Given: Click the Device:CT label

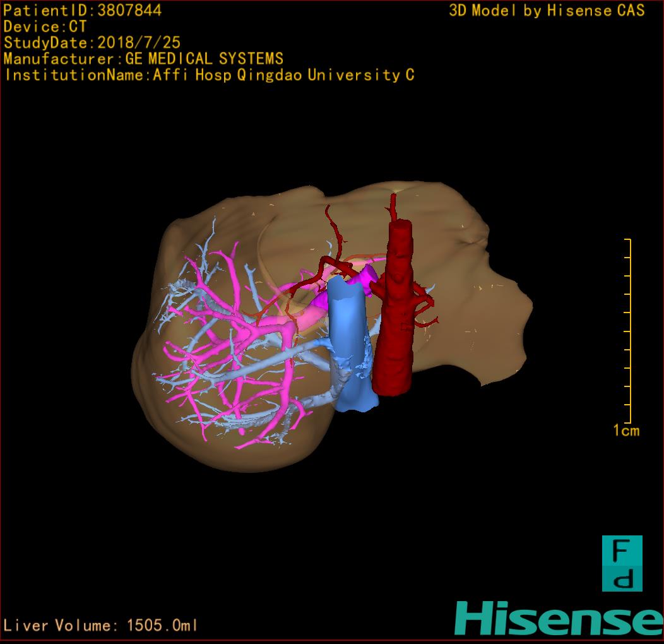Looking at the screenshot, I should pos(45,27).
